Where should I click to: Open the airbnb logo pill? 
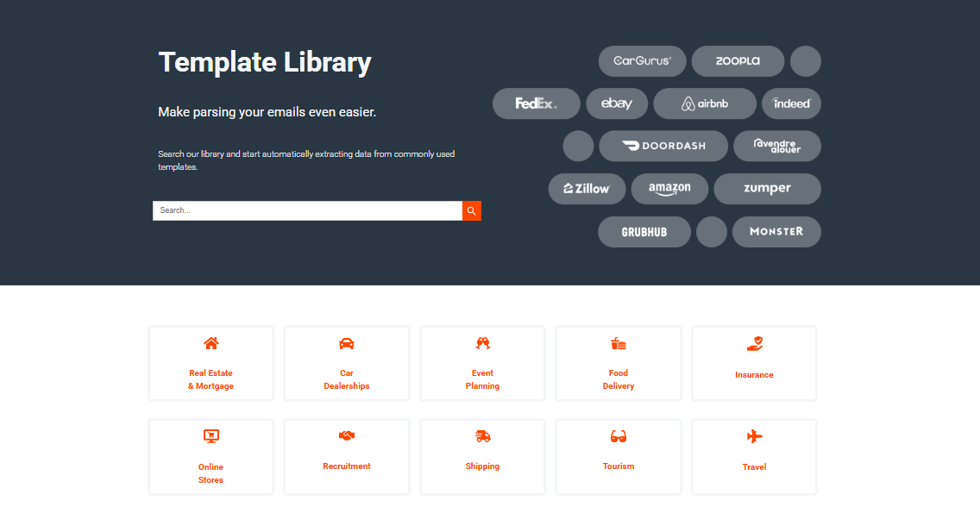pos(704,103)
